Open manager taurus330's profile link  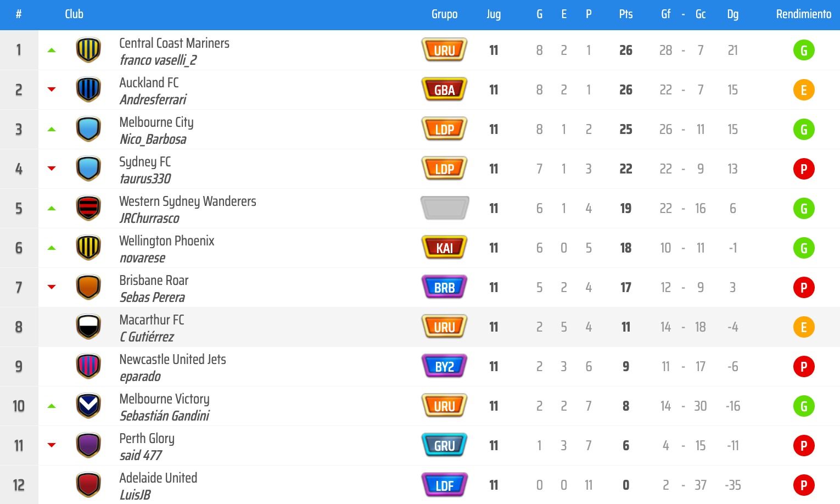[x=145, y=179]
